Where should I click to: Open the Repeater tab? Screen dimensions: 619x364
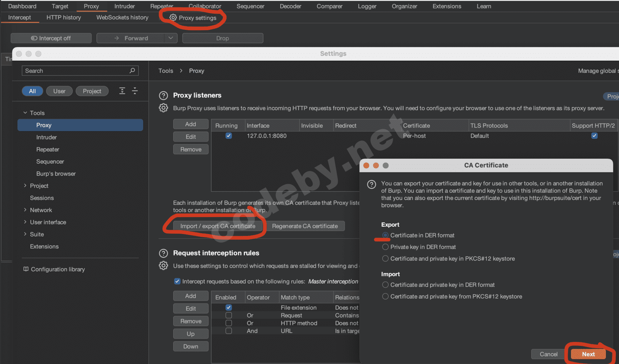pyautogui.click(x=161, y=6)
